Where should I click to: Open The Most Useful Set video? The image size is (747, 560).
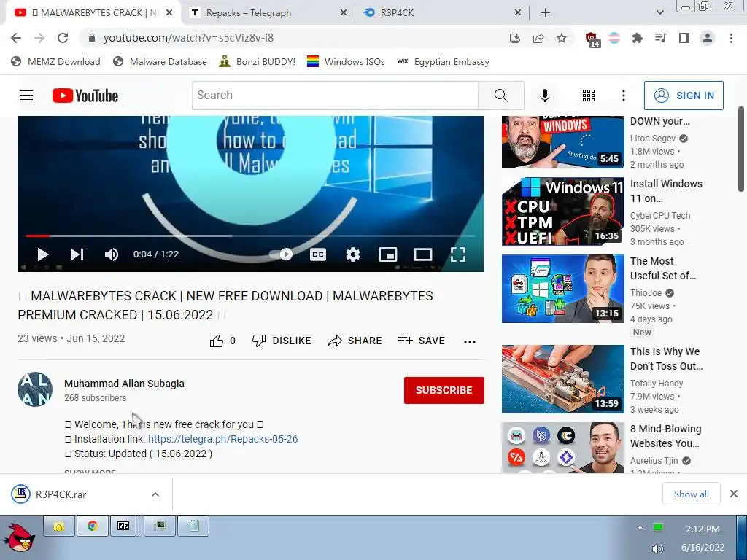(x=562, y=289)
